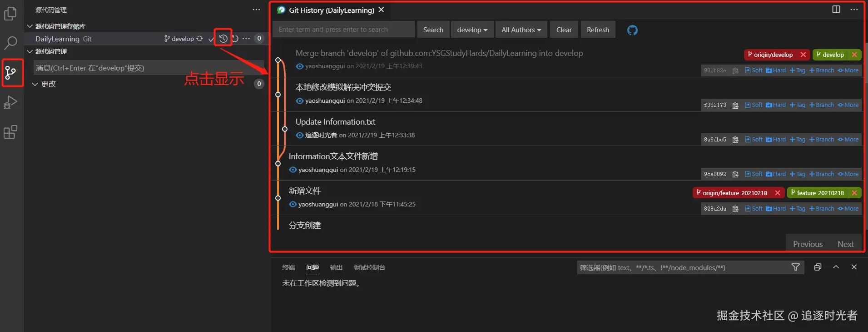Switch to the 终端 terminal tab
Image resolution: width=868 pixels, height=332 pixels.
click(288, 267)
